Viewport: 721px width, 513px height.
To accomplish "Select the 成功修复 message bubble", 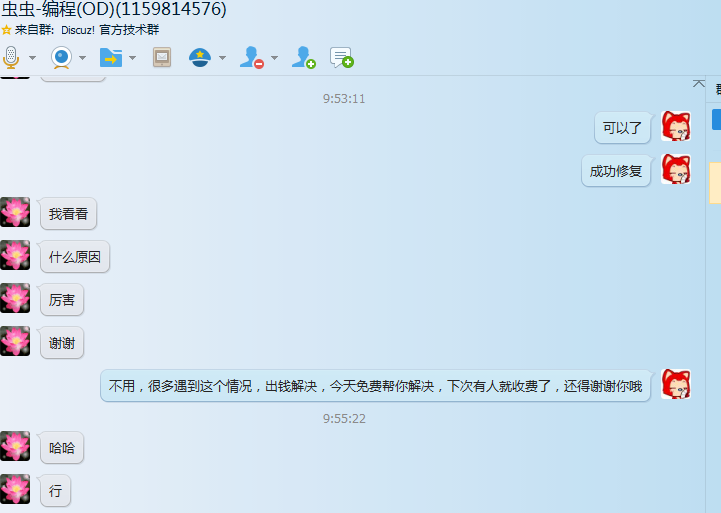I will 616,171.
